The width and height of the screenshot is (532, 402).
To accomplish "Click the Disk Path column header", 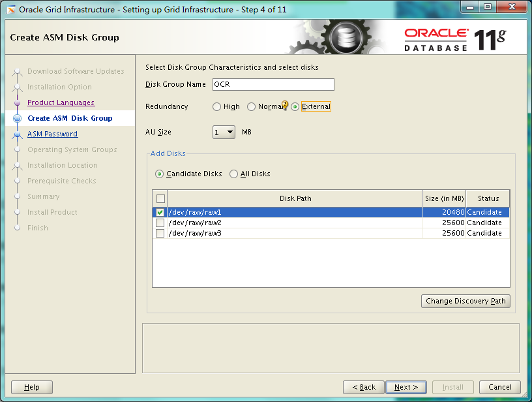I will pyautogui.click(x=295, y=198).
